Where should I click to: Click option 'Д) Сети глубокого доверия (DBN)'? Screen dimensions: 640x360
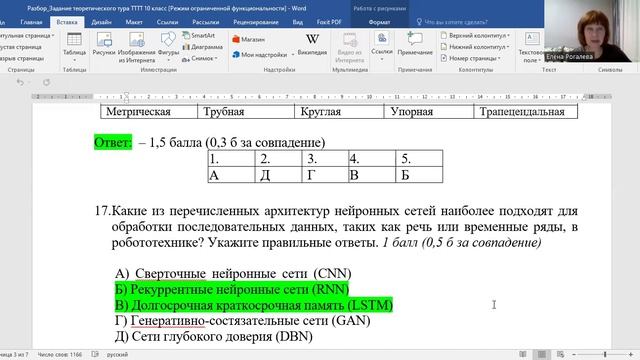tap(214, 336)
